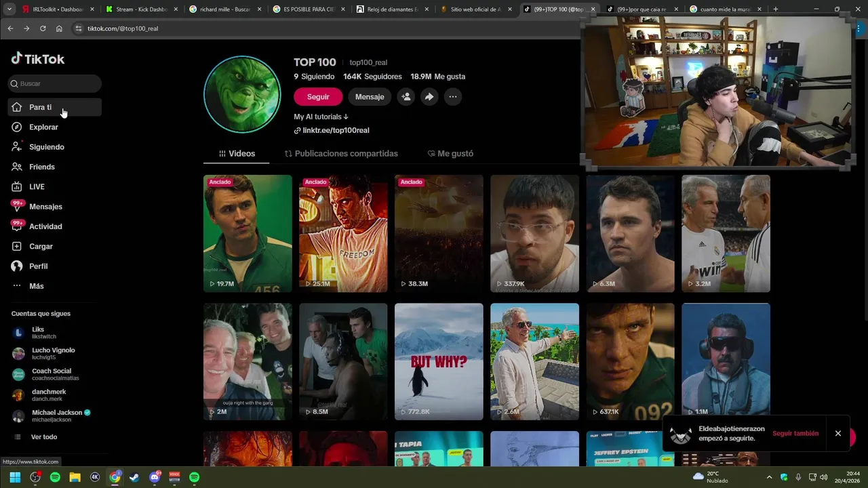This screenshot has width=868, height=488.
Task: Open followed account Coach Social
Action: pos(54,374)
